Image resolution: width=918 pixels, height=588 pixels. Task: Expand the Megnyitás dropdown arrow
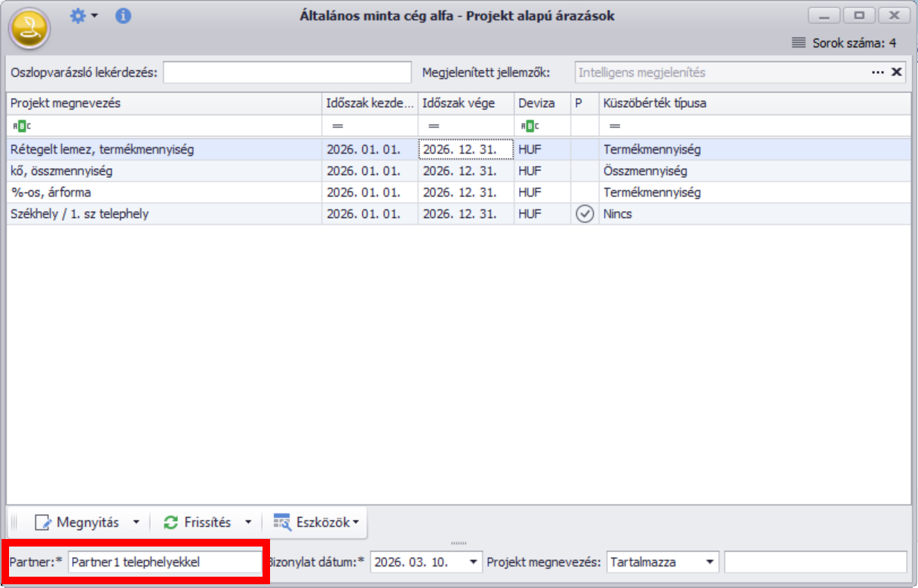point(137,522)
